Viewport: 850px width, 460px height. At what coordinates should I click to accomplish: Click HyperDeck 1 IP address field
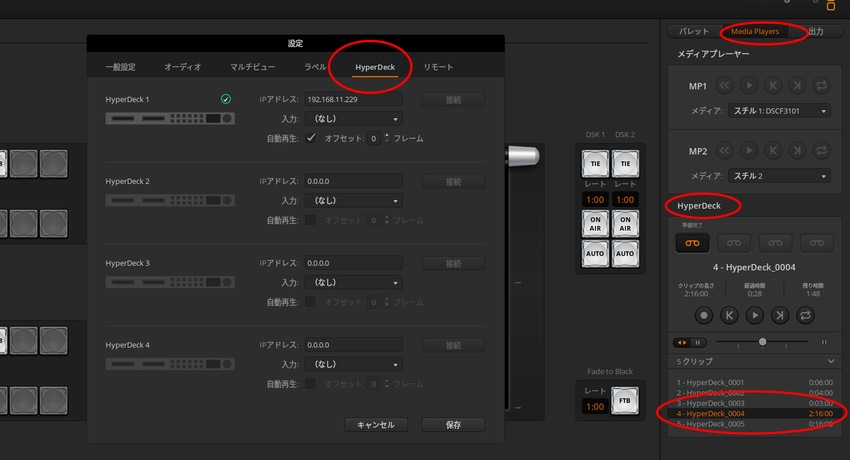353,99
